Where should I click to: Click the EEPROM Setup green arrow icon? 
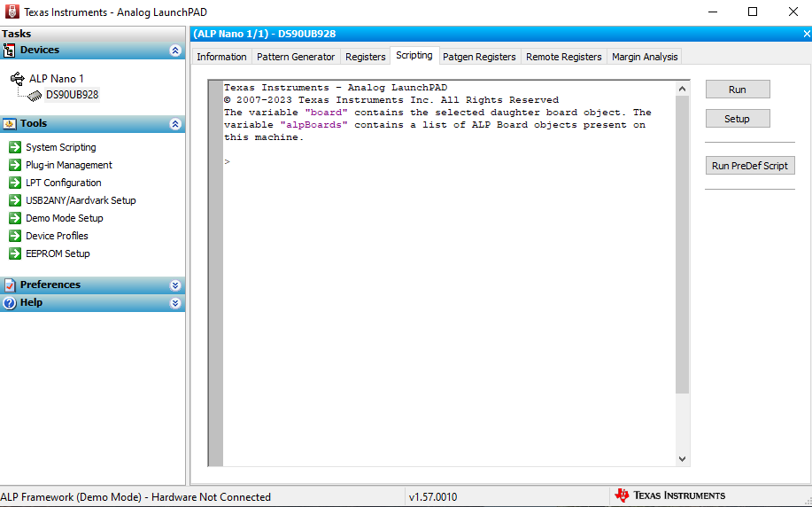[x=15, y=253]
